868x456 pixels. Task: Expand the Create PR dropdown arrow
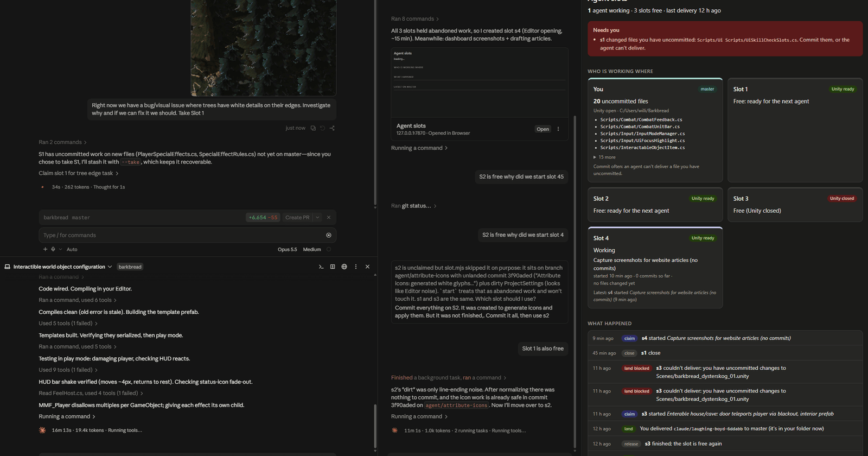pos(317,217)
